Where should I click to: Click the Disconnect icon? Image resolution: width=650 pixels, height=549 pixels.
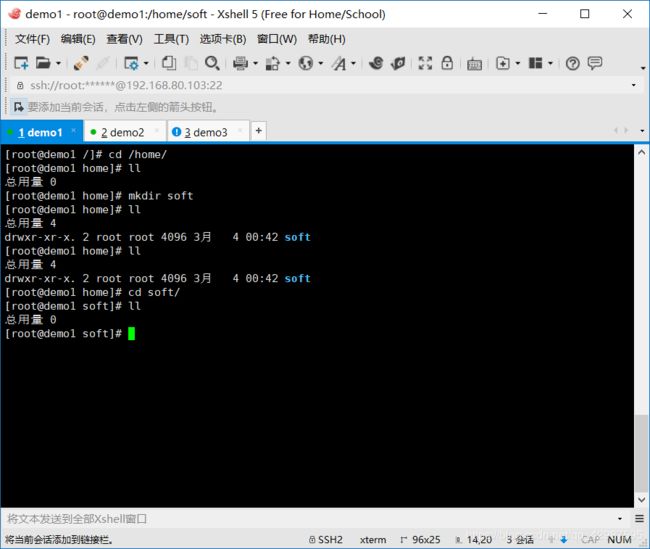102,63
